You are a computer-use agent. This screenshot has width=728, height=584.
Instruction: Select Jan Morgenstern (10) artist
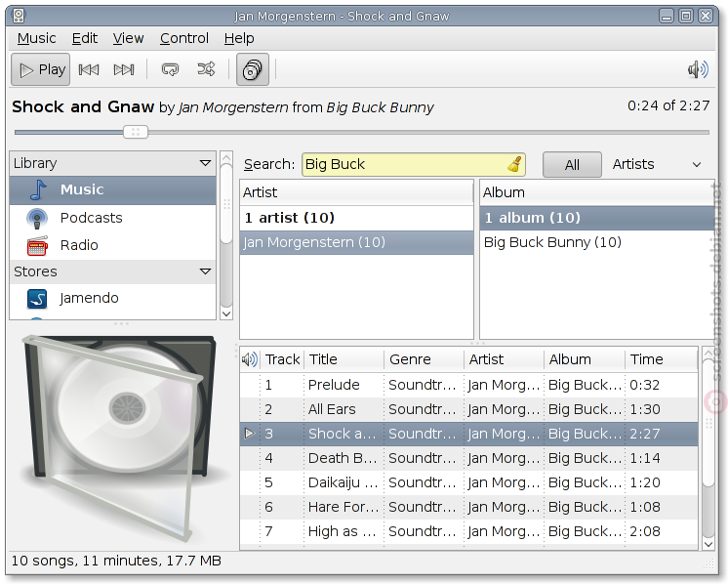[356, 242]
